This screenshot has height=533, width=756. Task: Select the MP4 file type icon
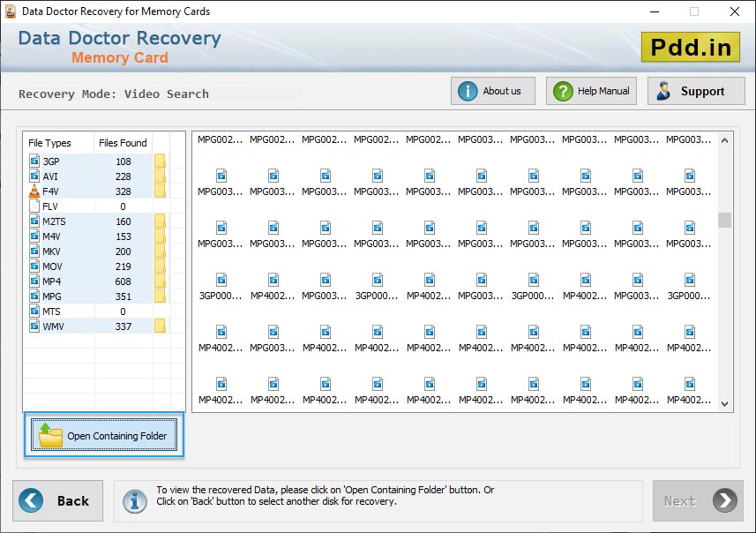coord(34,281)
